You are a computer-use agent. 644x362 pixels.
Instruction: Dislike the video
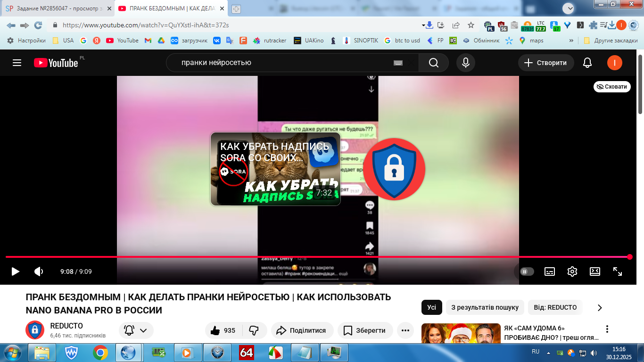pos(254,330)
